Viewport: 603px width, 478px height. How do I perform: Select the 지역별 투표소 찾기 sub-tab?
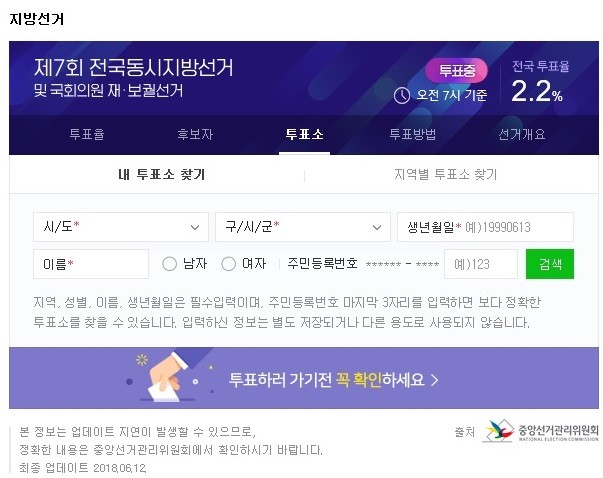(x=446, y=175)
